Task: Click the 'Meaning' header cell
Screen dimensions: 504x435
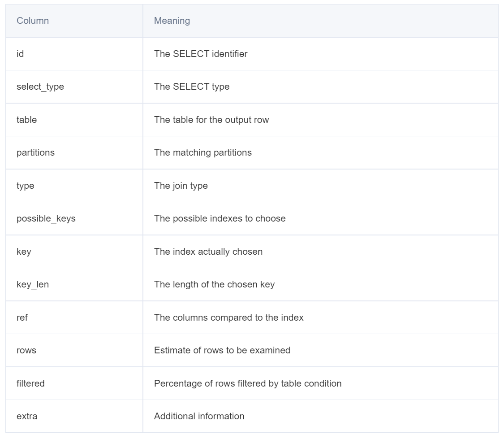Action: 320,21
